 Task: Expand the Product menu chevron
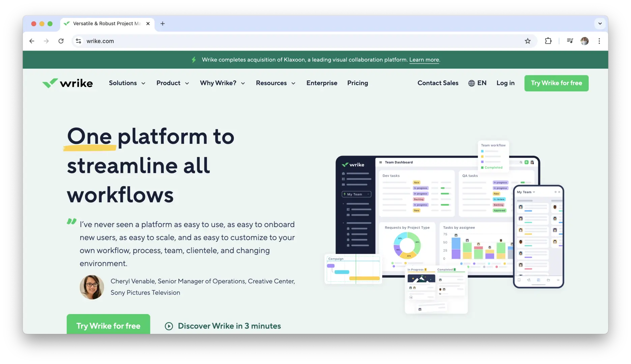[x=187, y=84]
